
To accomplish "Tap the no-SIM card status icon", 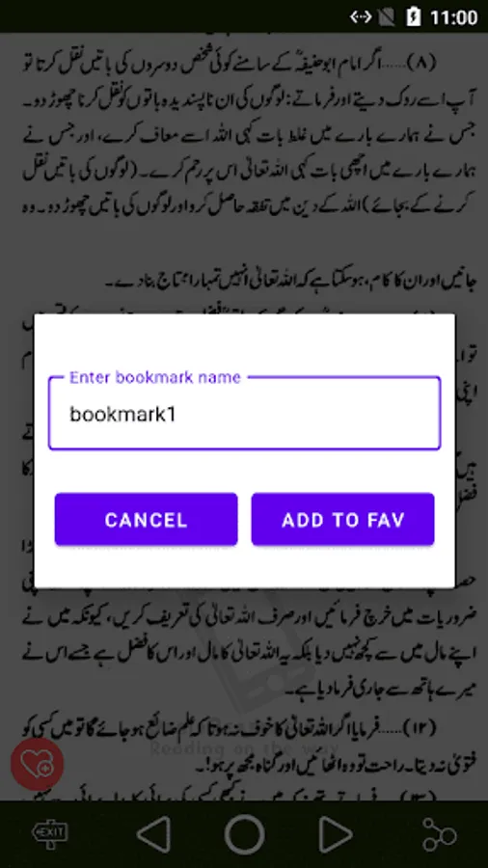I will click(x=388, y=16).
